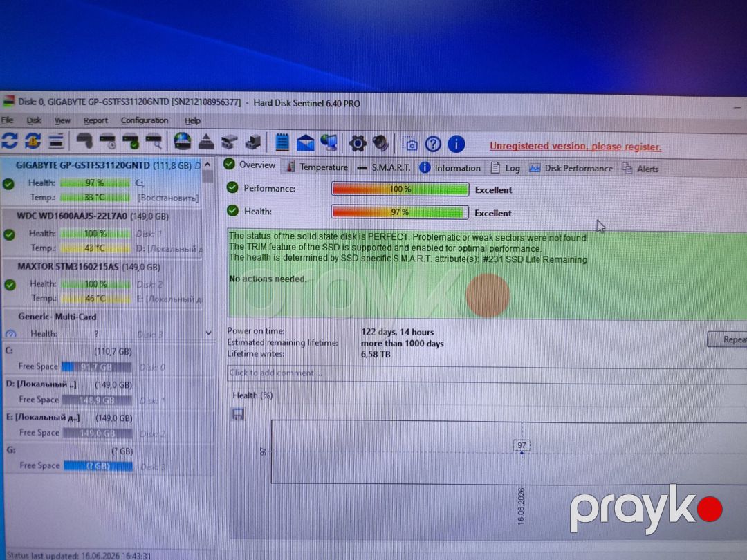Click the WDC disk temperature 43 °C bar
Image resolution: width=747 pixels, height=560 pixels.
[95, 248]
